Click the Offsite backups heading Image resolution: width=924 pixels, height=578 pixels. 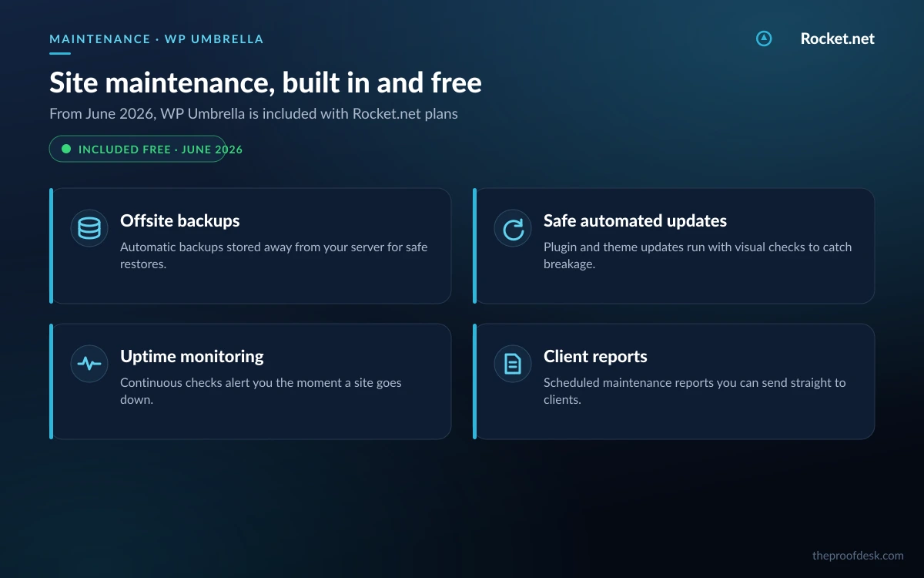180,221
